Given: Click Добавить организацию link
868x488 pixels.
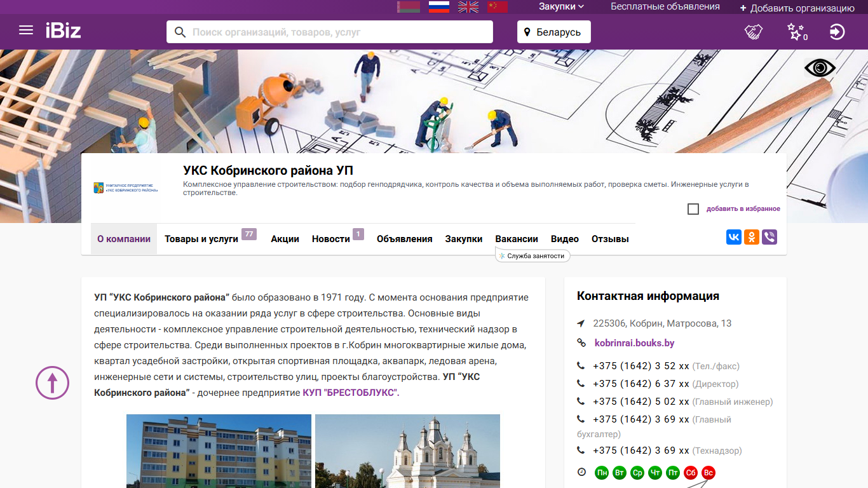Looking at the screenshot, I should tap(797, 8).
